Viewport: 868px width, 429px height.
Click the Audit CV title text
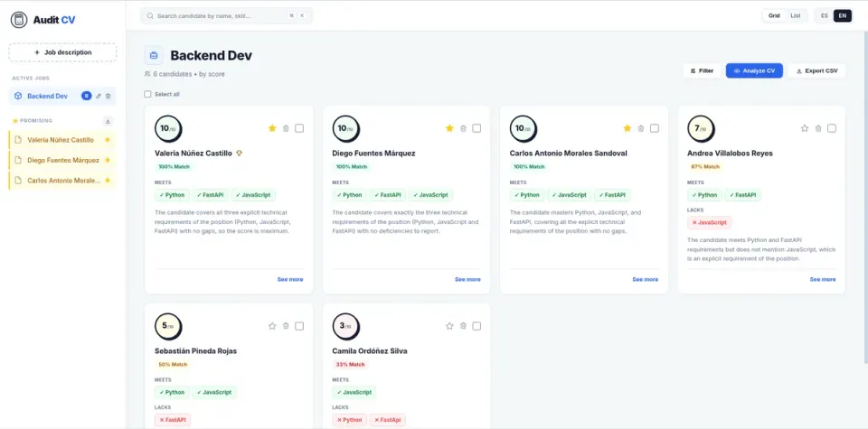coord(54,20)
